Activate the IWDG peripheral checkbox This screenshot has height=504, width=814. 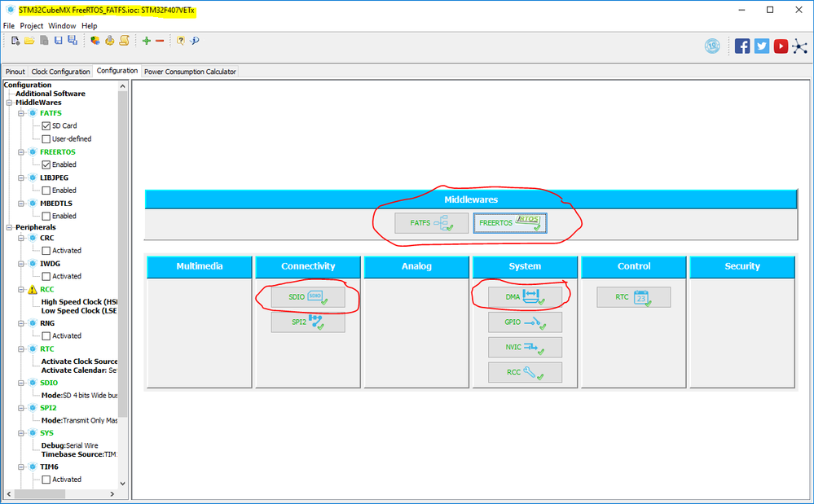[x=46, y=277]
